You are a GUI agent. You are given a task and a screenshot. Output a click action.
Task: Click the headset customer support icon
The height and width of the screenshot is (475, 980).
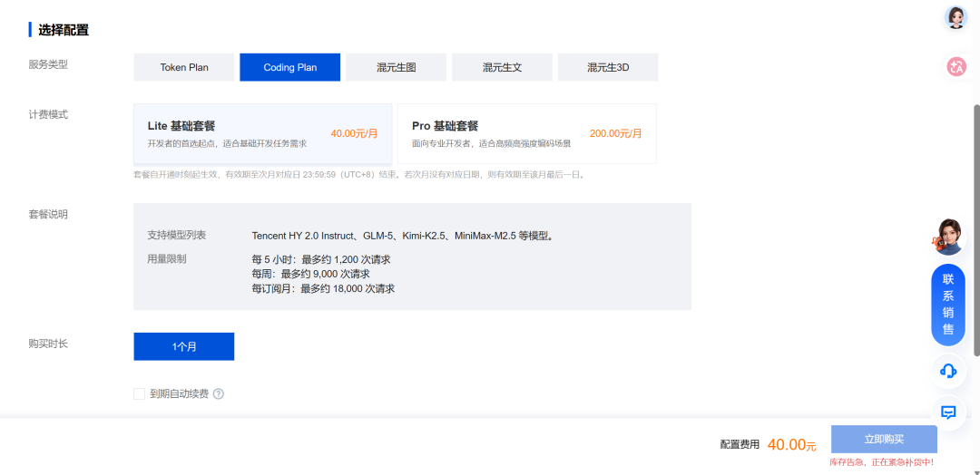coord(948,371)
